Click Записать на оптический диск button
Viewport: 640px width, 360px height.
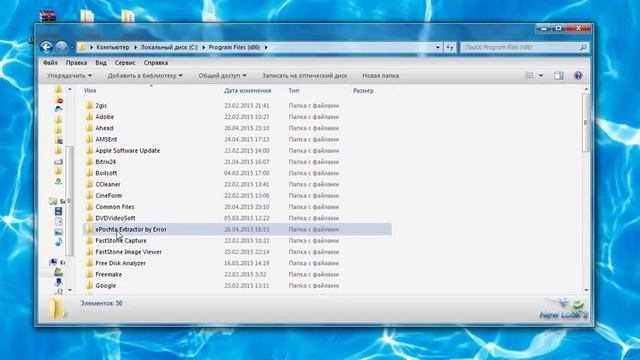(x=304, y=76)
